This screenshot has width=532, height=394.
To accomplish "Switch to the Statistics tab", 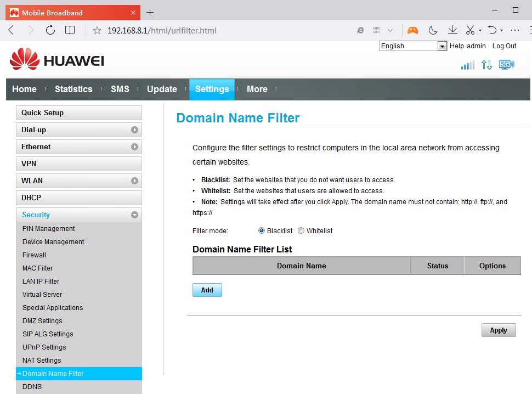I will 73,89.
